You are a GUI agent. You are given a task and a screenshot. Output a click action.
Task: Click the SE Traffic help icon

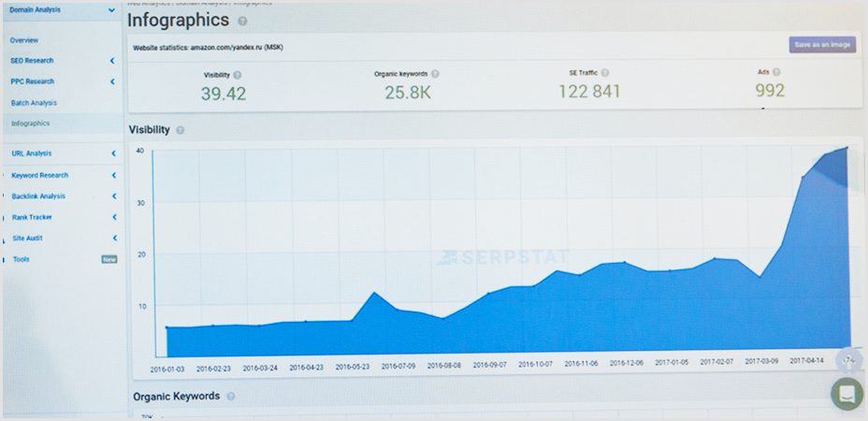tap(605, 72)
